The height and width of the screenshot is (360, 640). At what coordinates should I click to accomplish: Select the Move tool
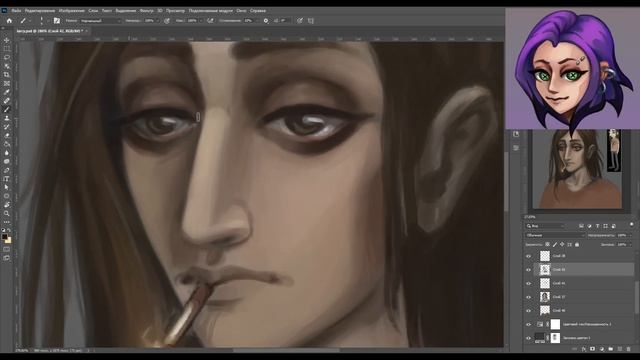[7, 40]
